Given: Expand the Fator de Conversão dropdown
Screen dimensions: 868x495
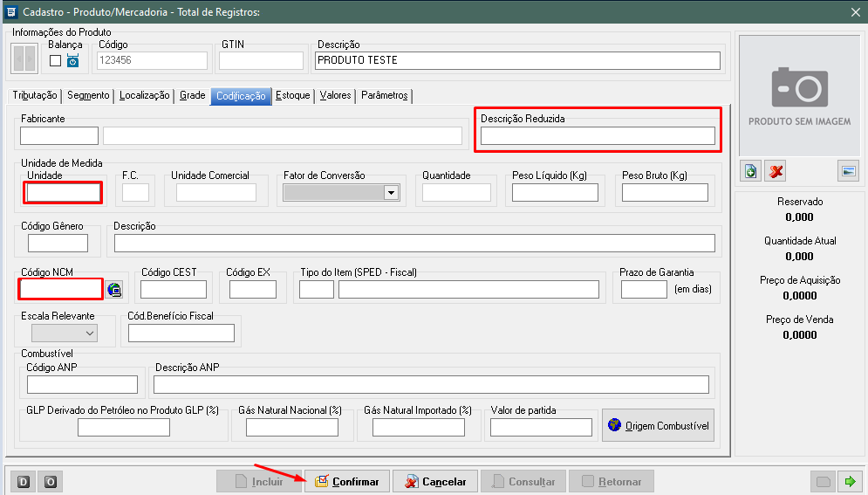Looking at the screenshot, I should [x=390, y=193].
